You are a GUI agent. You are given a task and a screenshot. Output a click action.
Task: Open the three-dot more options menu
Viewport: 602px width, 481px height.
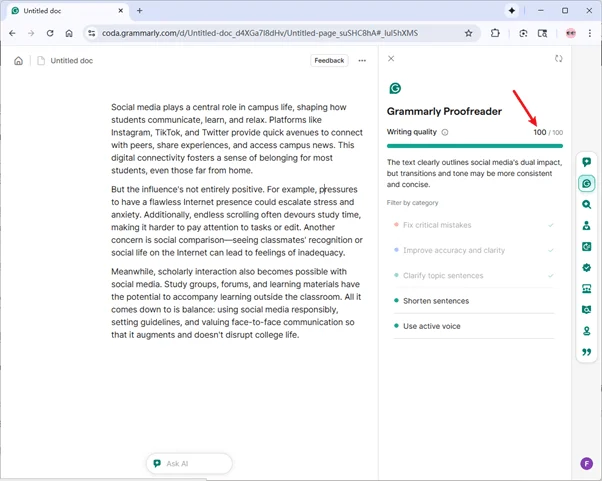pos(362,61)
